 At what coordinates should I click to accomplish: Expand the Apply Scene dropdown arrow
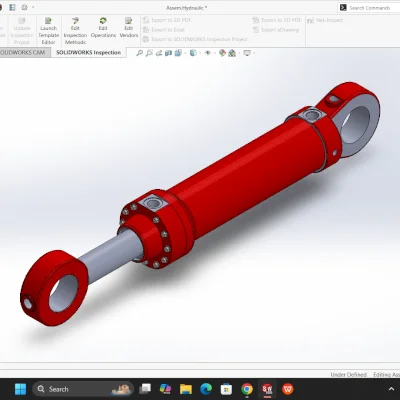click(238, 53)
